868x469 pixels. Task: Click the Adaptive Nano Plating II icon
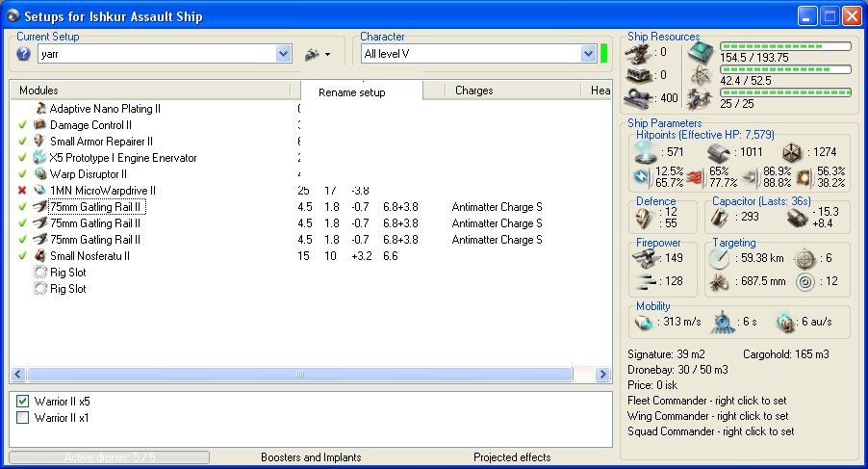(40, 109)
